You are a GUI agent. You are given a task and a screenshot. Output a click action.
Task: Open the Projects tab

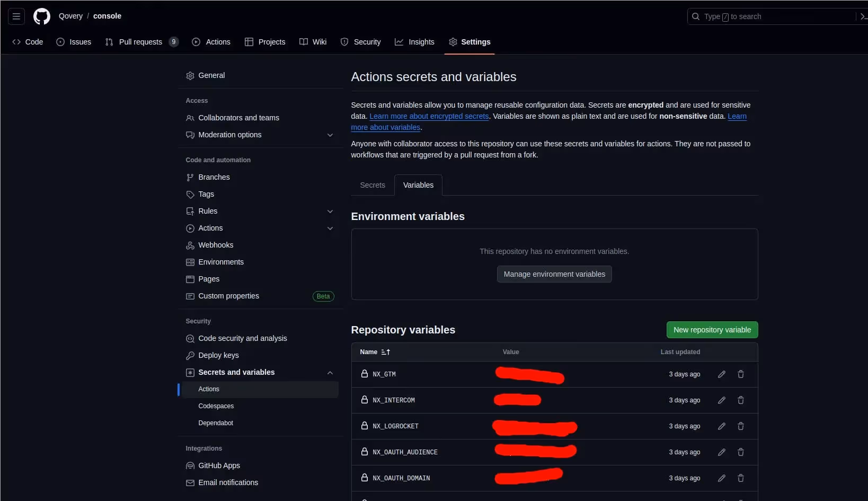265,42
